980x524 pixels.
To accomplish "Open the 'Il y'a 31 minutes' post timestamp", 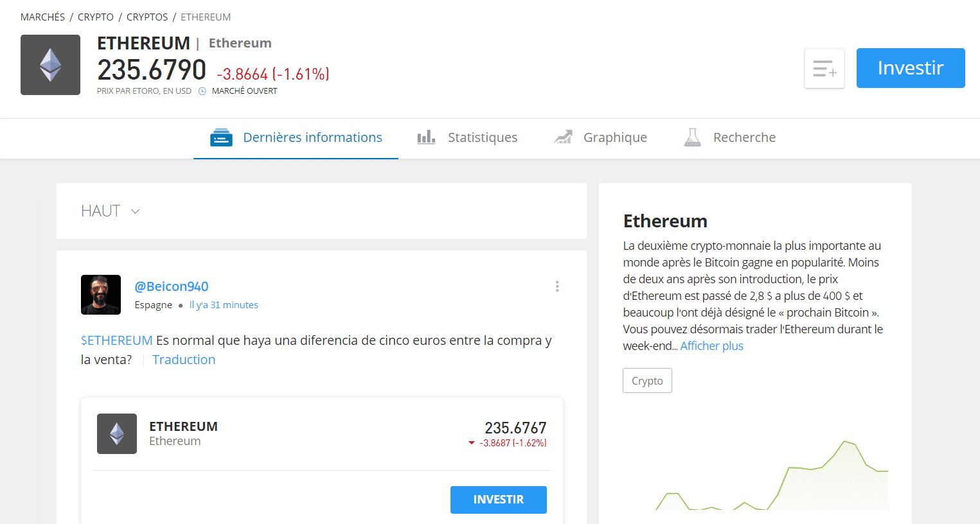I will (x=224, y=305).
